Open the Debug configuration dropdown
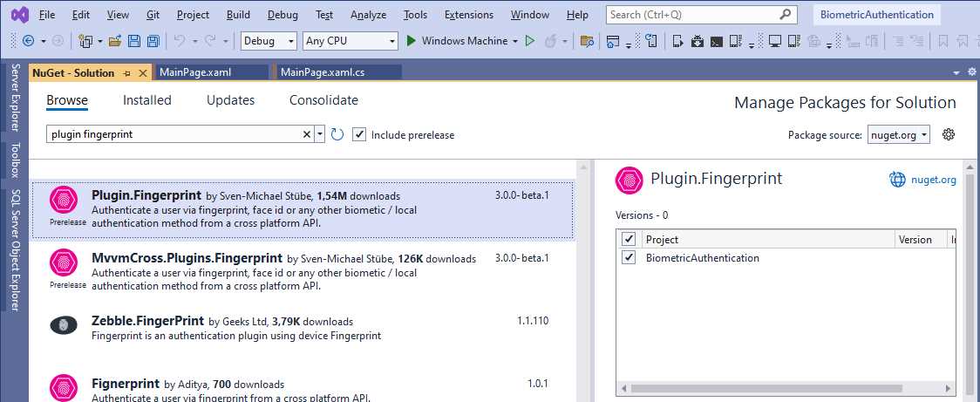 tap(269, 41)
